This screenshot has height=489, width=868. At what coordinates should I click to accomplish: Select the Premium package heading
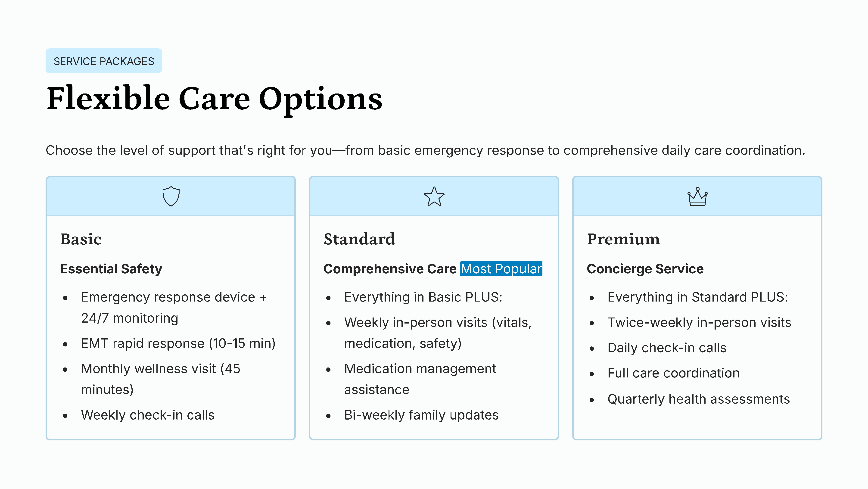[x=623, y=239]
